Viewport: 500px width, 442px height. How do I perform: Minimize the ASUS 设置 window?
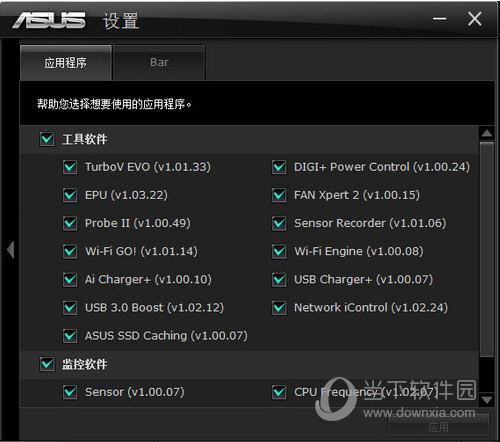point(439,19)
